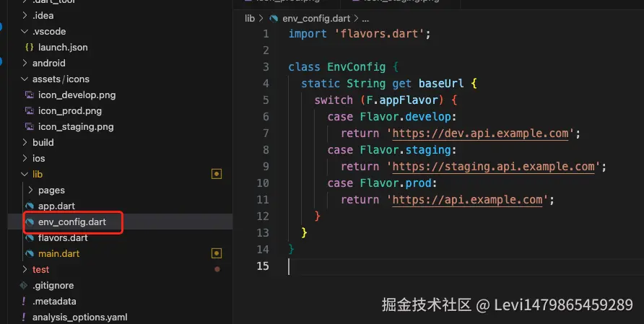Expand the ios folder chevron
Screen dimensions: 644x324
coord(25,158)
